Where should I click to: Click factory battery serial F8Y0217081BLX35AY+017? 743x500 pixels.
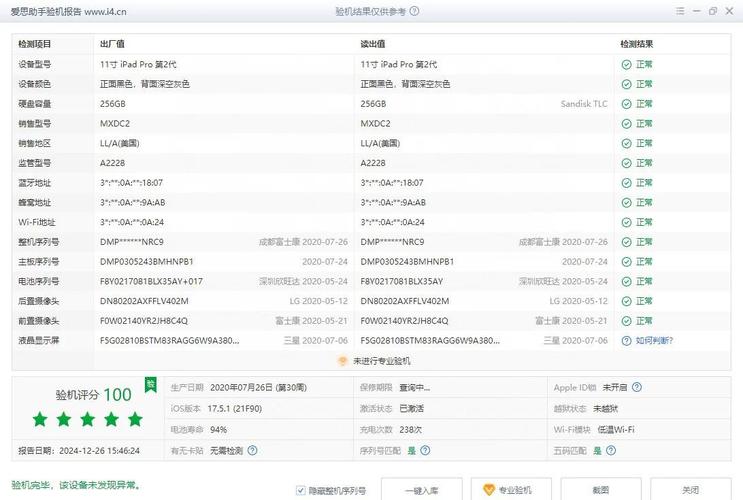[x=151, y=282]
